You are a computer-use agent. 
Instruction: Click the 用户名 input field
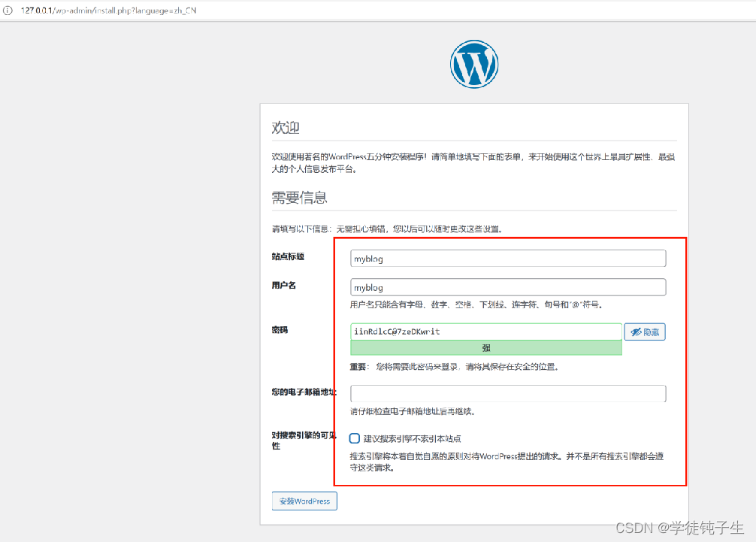pos(508,287)
